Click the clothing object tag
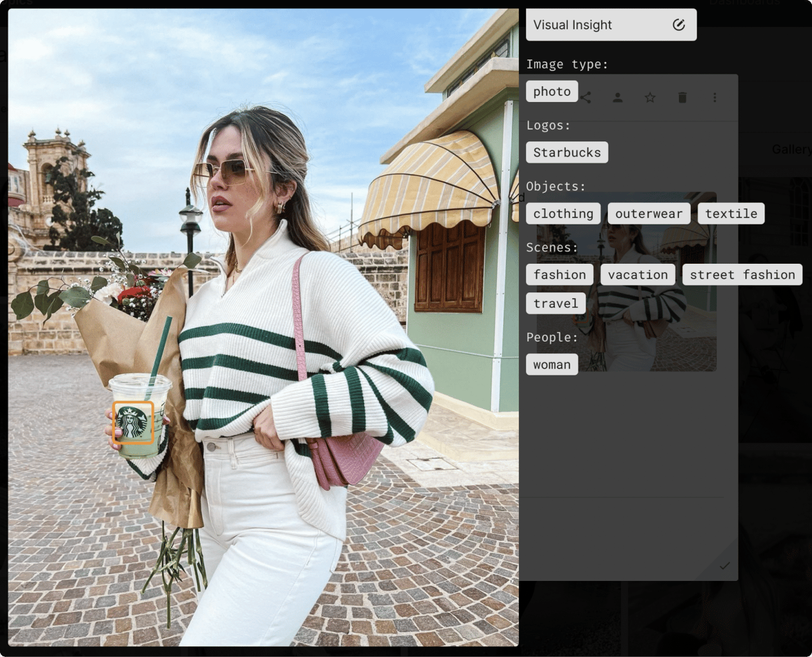 (x=563, y=213)
